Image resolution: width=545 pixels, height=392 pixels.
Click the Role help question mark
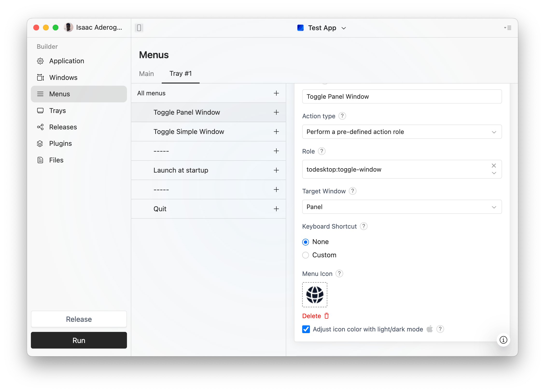pyautogui.click(x=321, y=151)
